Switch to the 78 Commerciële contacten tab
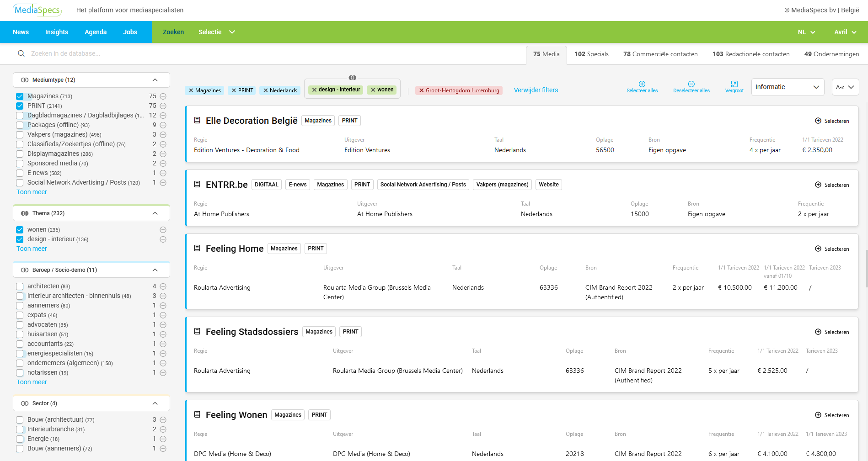This screenshot has height=461, width=868. (660, 54)
